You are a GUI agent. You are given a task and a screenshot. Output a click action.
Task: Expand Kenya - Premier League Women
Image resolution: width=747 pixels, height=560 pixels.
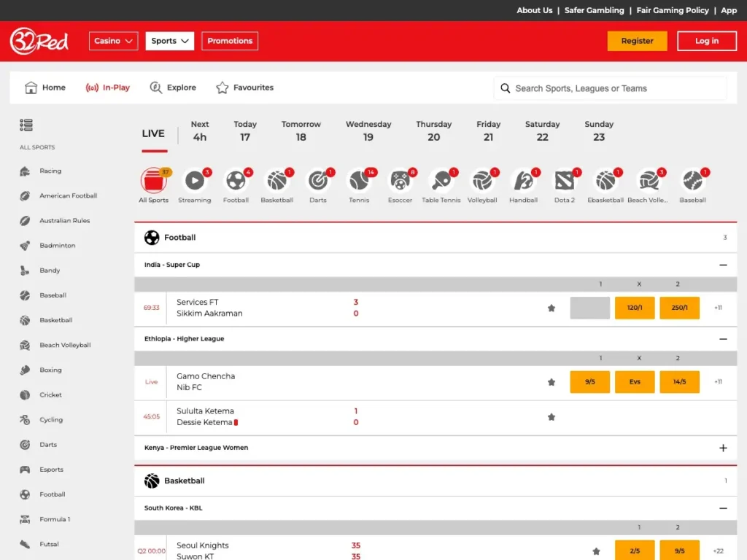click(x=723, y=448)
